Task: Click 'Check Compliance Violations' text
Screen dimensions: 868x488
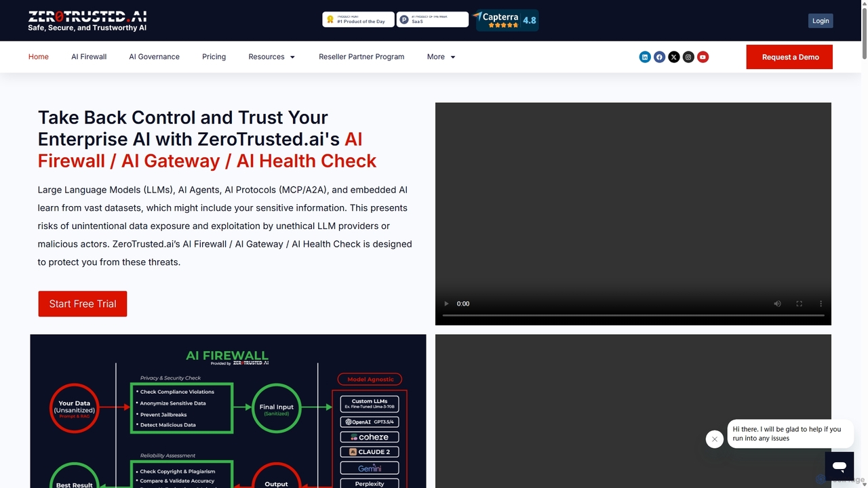Action: [177, 392]
